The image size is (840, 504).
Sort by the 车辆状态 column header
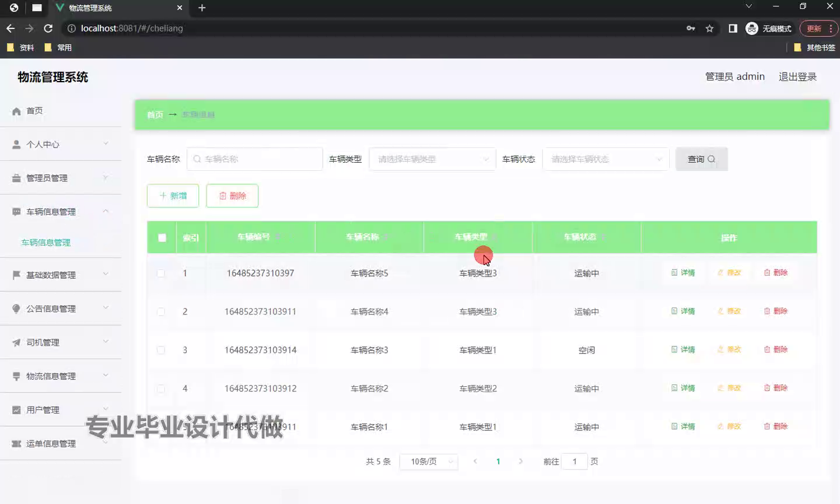tap(586, 237)
